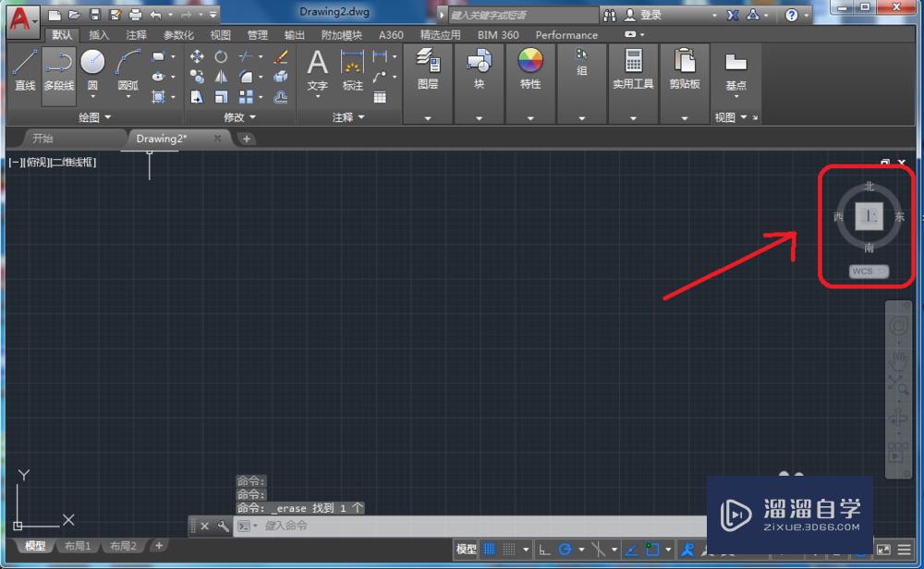Select the Move tool in the modify panel
The width and height of the screenshot is (924, 569).
pos(197,56)
